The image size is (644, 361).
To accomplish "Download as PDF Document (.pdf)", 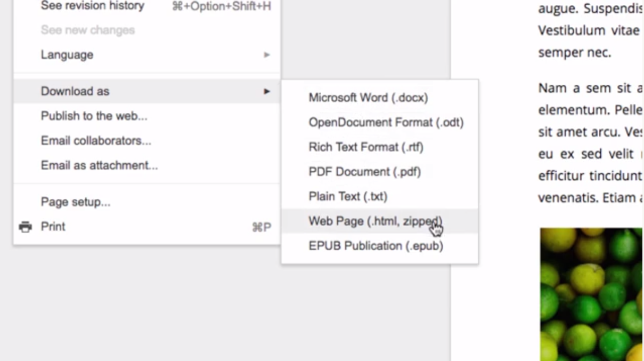I will pyautogui.click(x=380, y=172).
